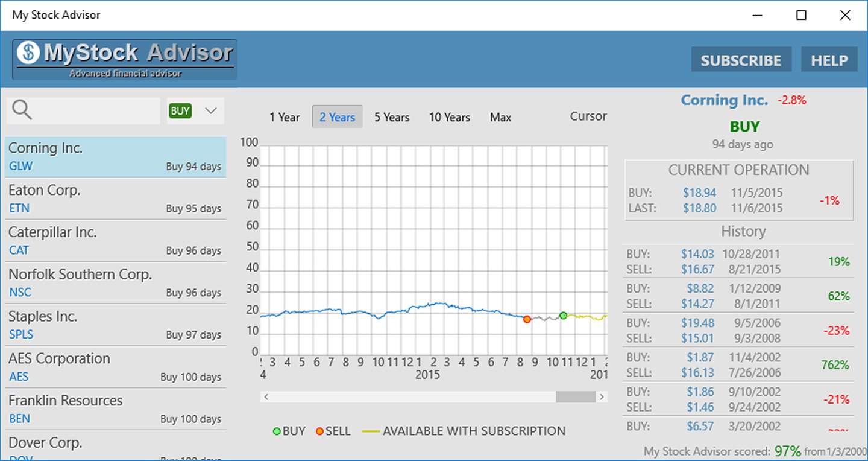
Task: Show the 10 Years chart range
Action: coord(450,117)
